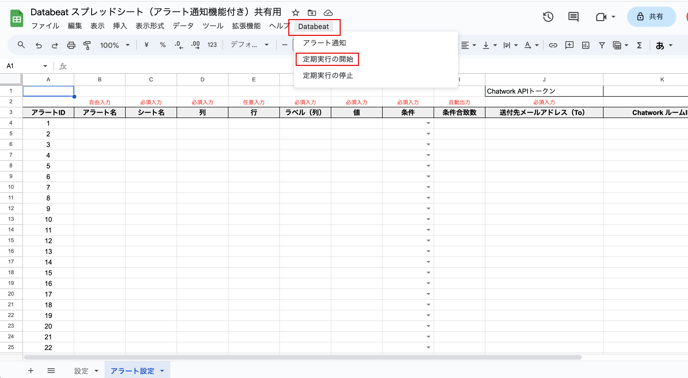The width and height of the screenshot is (688, 378).
Task: Click the filter funnel icon
Action: [602, 45]
